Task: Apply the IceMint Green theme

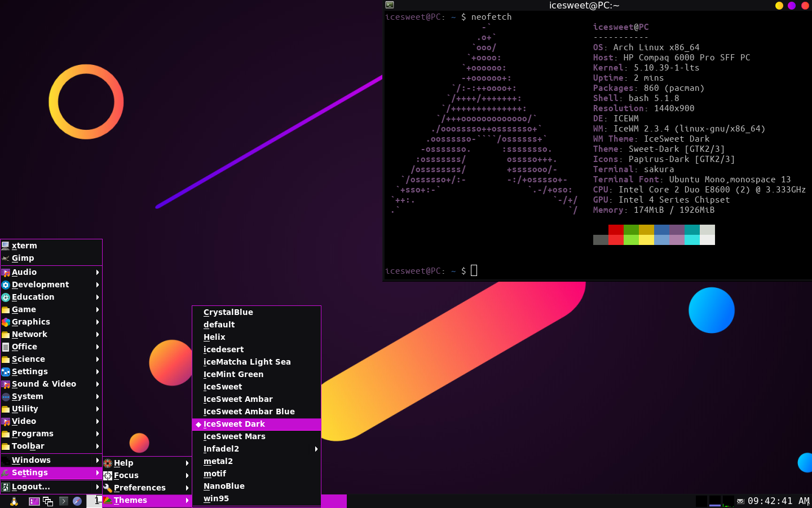Action: [x=257, y=374]
